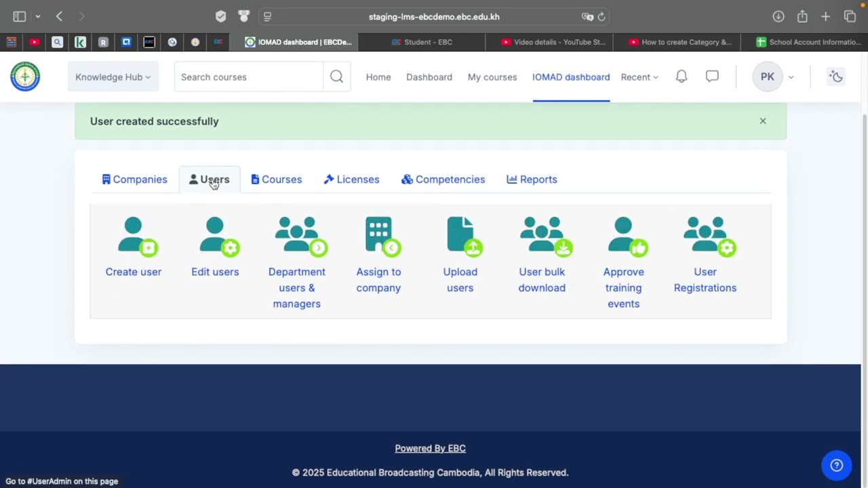The image size is (868, 488).
Task: Click in the Search courses field
Action: 249,77
